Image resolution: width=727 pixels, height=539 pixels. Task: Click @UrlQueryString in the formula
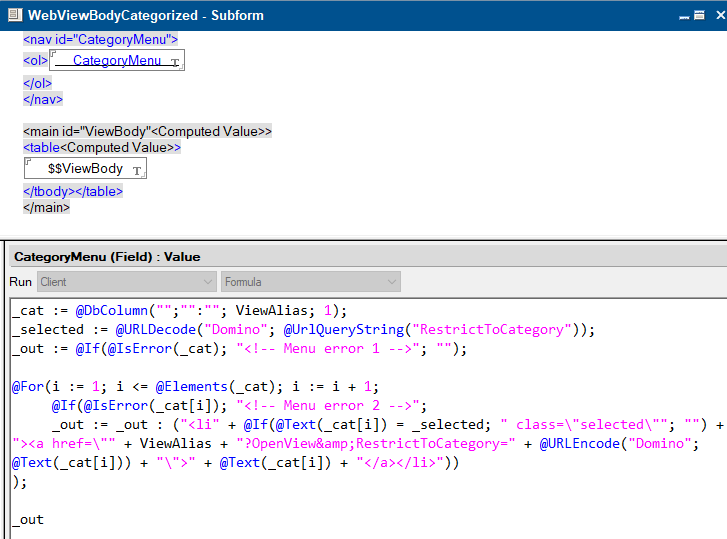(344, 330)
